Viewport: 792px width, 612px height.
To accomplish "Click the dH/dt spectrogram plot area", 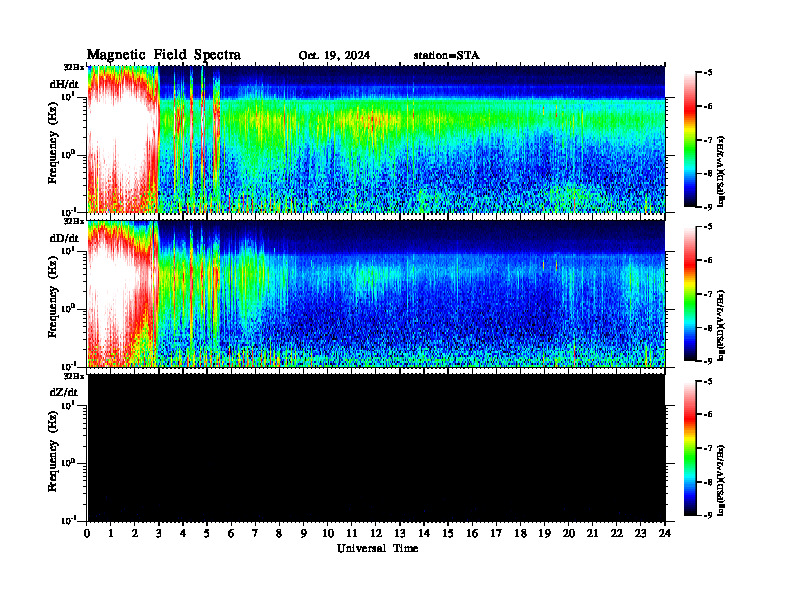I will pos(376,139).
